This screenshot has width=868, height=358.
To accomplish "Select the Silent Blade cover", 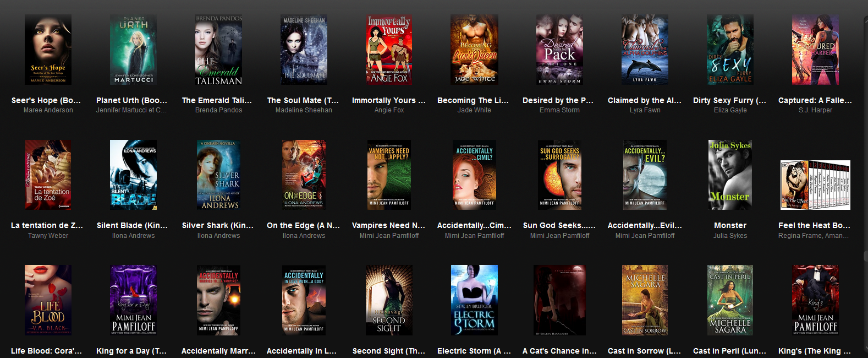I will click(x=133, y=175).
